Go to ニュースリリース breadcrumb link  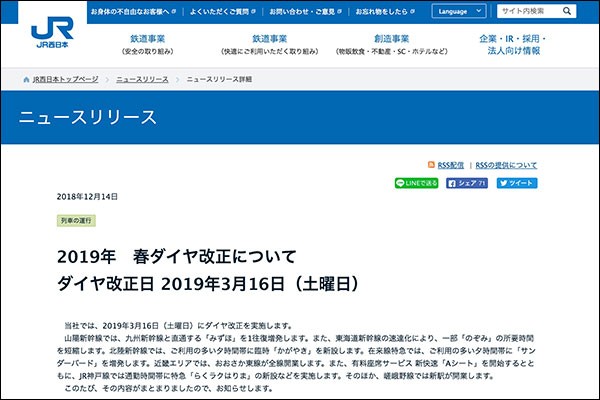click(142, 78)
